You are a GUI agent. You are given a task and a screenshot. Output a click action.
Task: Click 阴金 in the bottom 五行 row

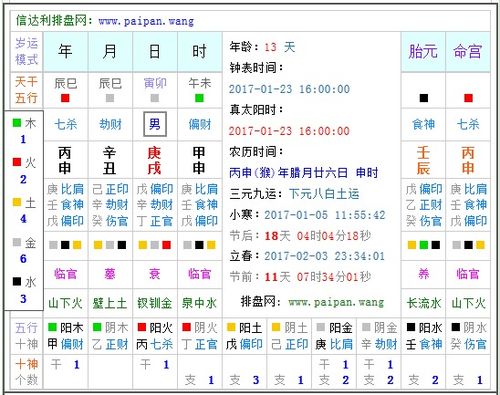click(385, 328)
